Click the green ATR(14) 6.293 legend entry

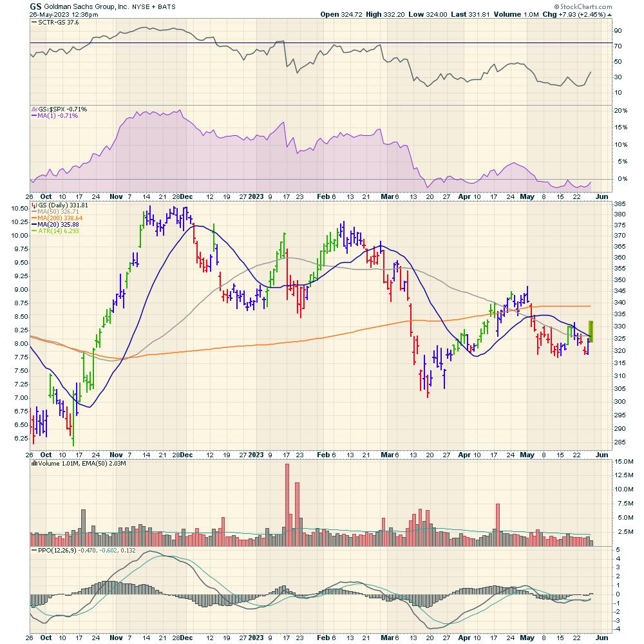tap(59, 232)
